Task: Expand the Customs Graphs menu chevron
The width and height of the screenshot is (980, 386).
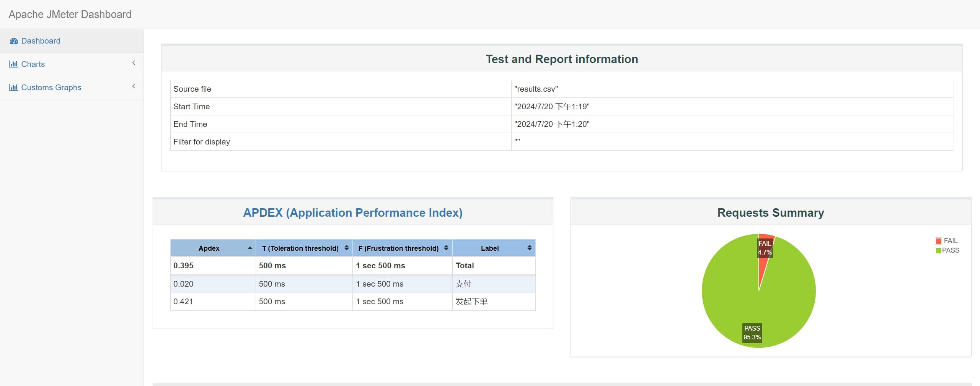Action: [x=134, y=86]
